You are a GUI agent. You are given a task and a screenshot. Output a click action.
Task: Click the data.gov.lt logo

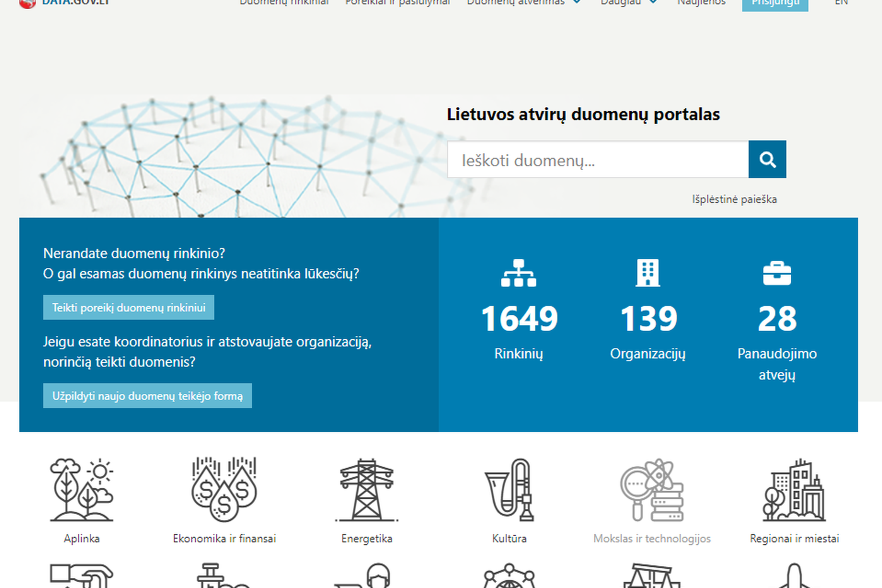coord(64,3)
